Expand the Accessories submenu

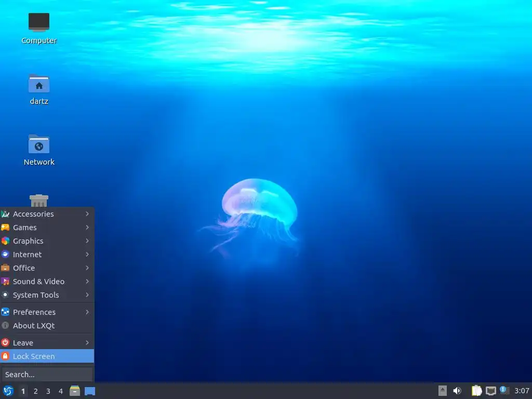47,214
